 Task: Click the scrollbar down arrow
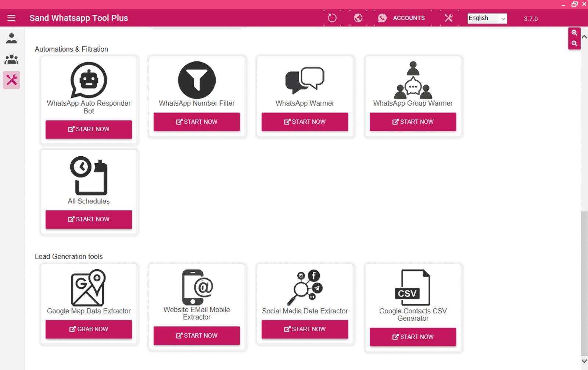coord(584,361)
